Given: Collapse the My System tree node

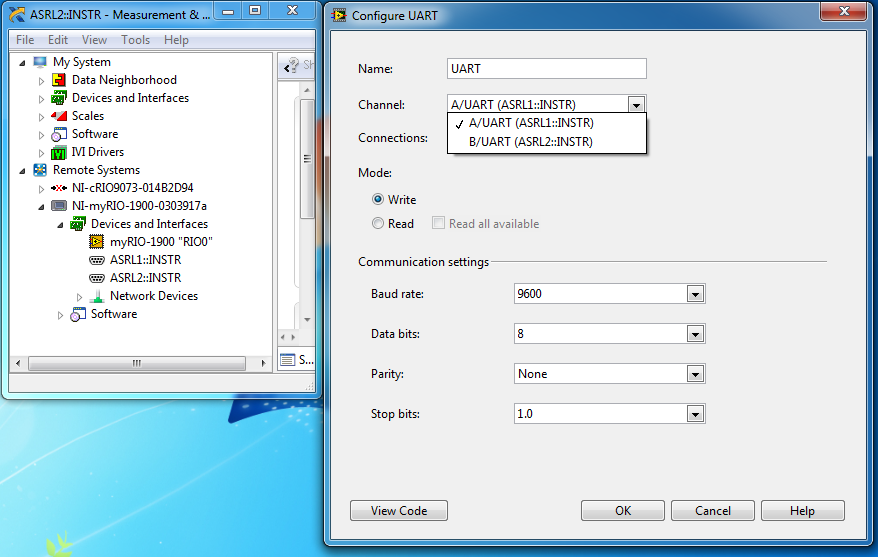Looking at the screenshot, I should (22, 63).
